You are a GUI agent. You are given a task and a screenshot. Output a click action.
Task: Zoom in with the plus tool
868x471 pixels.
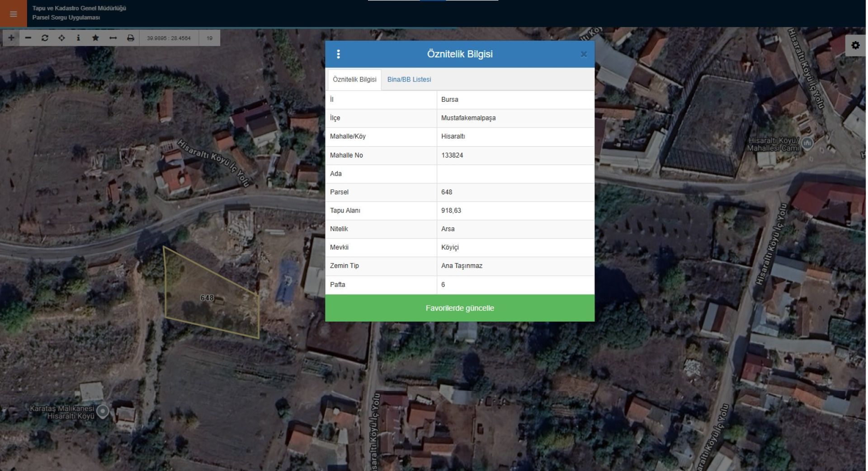tap(11, 38)
